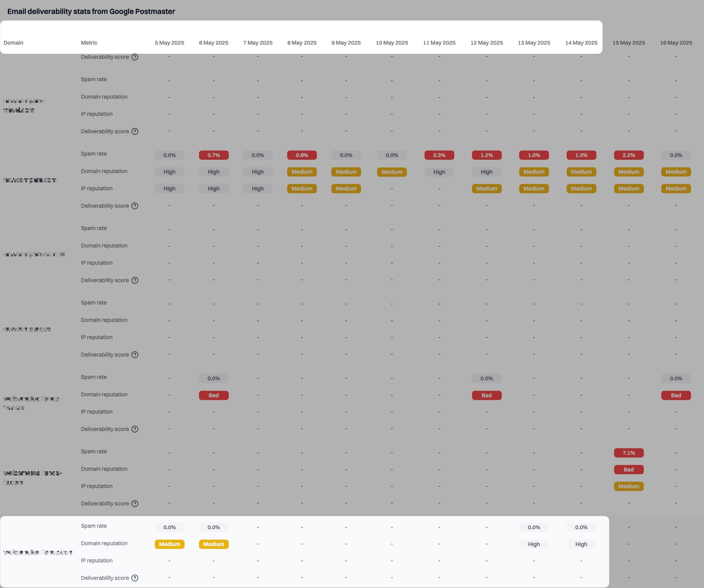Click Deliverability help icon in the 7.1% spam domain group

(135, 503)
